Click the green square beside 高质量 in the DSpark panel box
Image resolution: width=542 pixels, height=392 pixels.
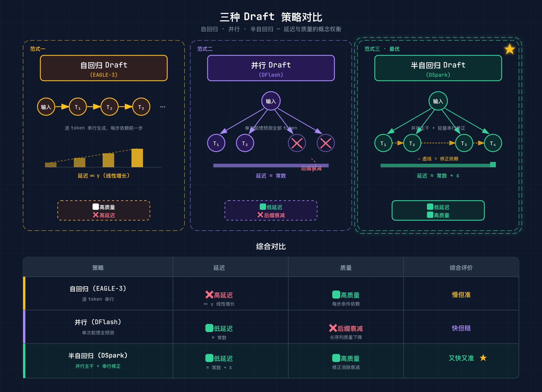pyautogui.click(x=430, y=215)
